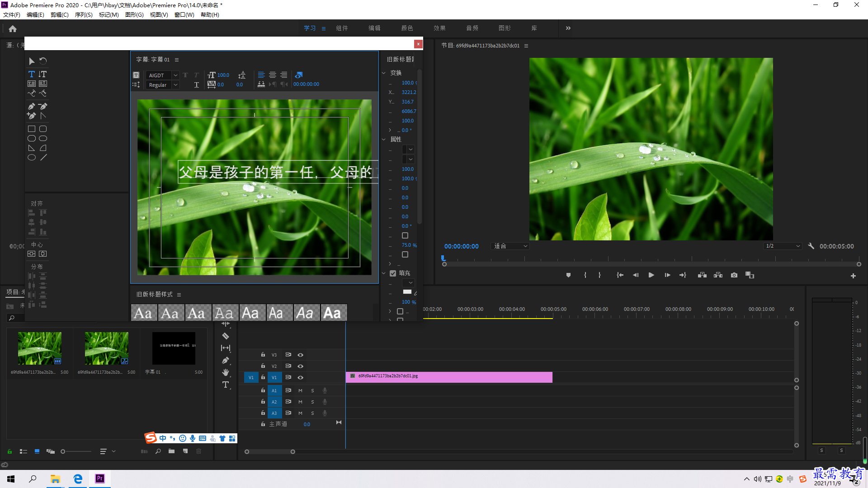The image size is (868, 488).
Task: Play the program monitor
Action: [651, 275]
